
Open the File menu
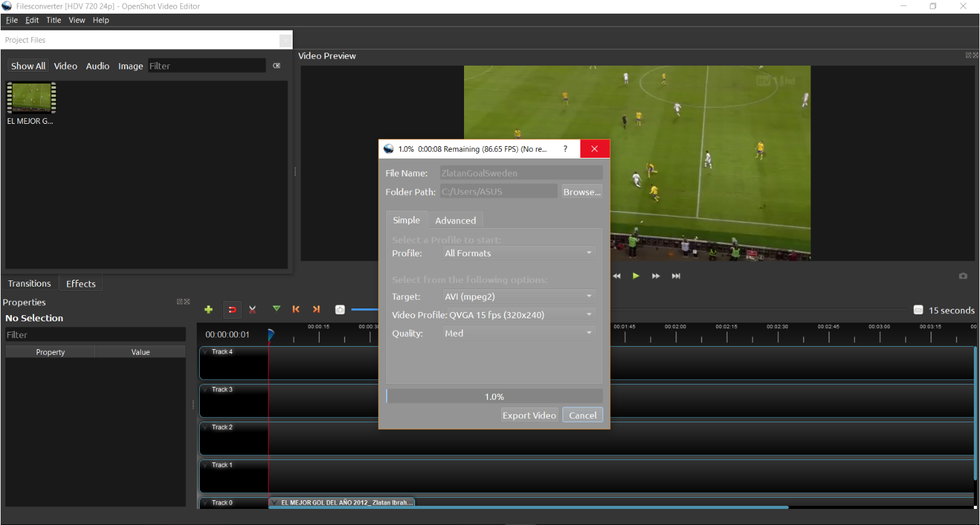(12, 20)
